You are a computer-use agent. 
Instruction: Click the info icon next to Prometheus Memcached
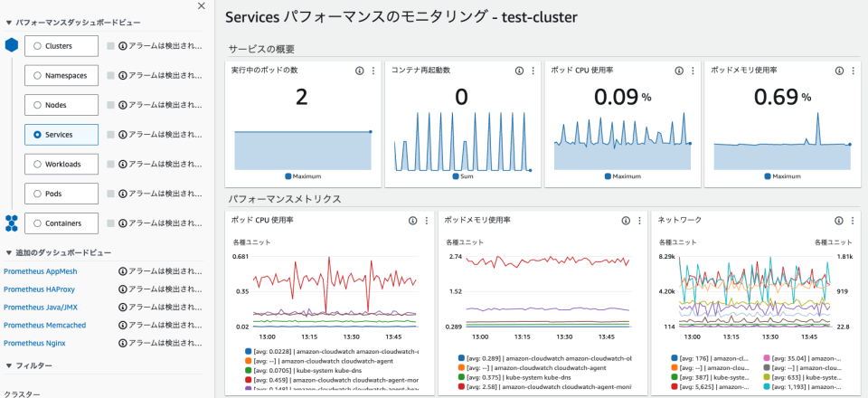click(123, 325)
